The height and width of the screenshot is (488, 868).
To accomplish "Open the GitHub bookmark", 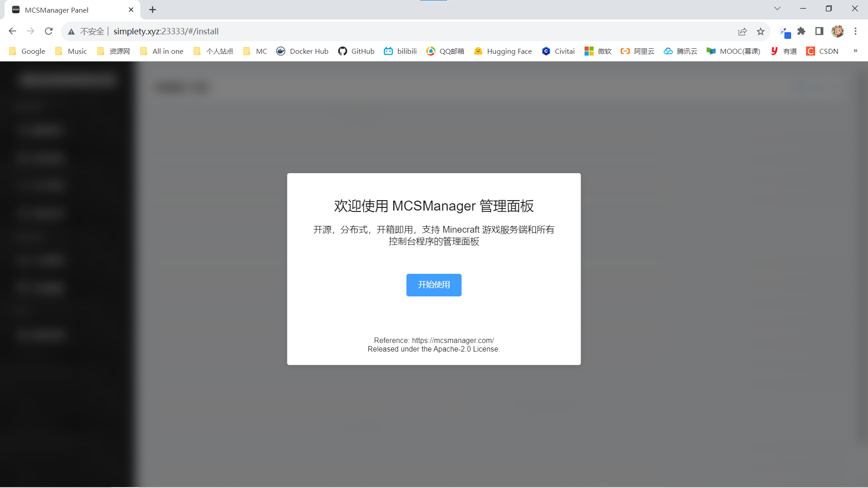I will tap(356, 51).
